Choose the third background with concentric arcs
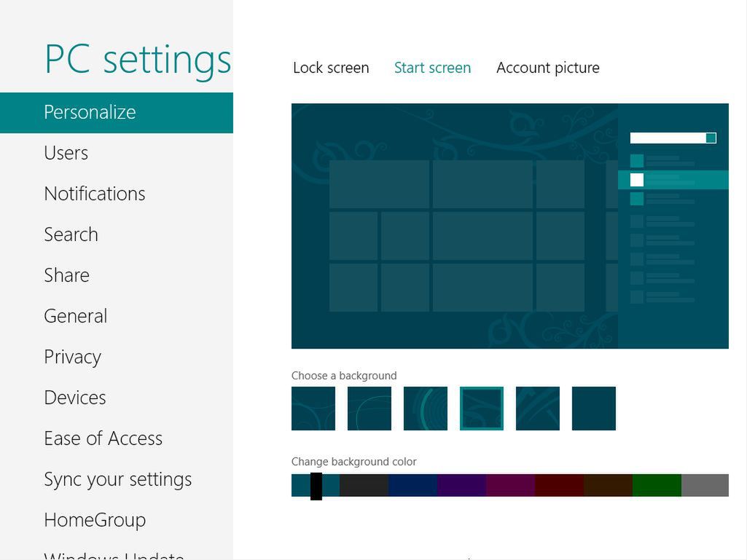747x560 pixels. [426, 409]
